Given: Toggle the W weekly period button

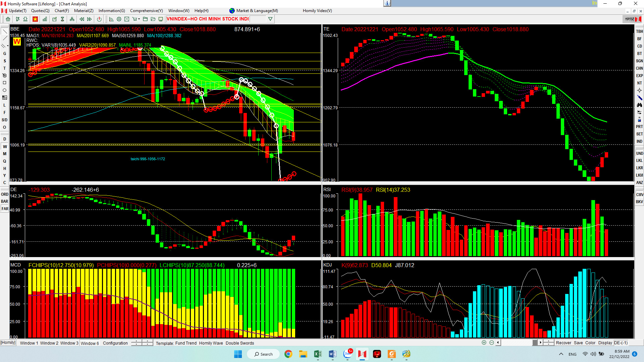Looking at the screenshot, I should [x=5, y=146].
